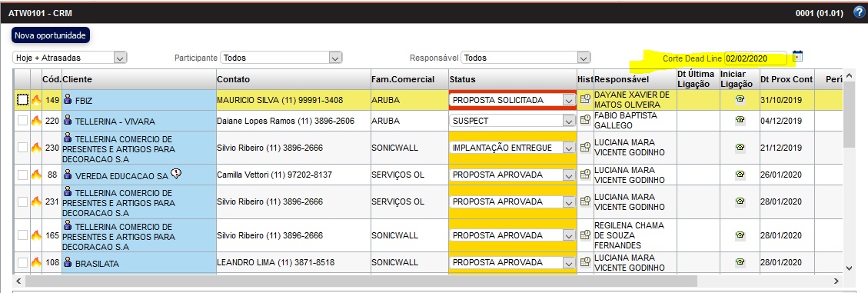Start phone call for TELLERINA - VIVARA row
Screen dimensions: 868x293
(740, 120)
